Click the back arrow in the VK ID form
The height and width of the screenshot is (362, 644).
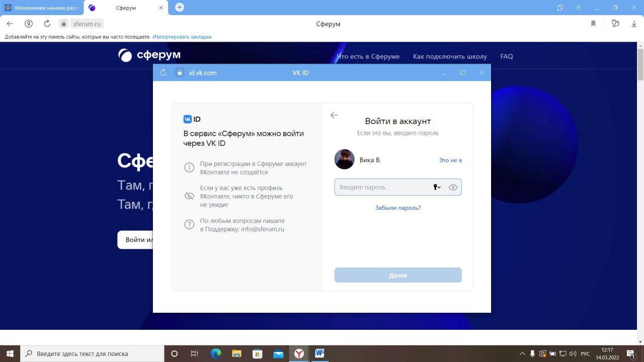click(334, 115)
